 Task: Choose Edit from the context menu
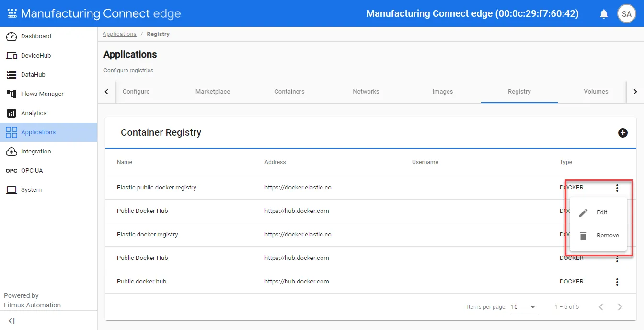click(598, 212)
